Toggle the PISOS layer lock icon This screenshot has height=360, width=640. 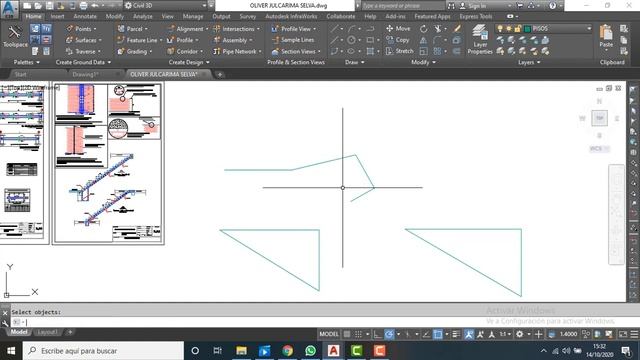coord(518,29)
